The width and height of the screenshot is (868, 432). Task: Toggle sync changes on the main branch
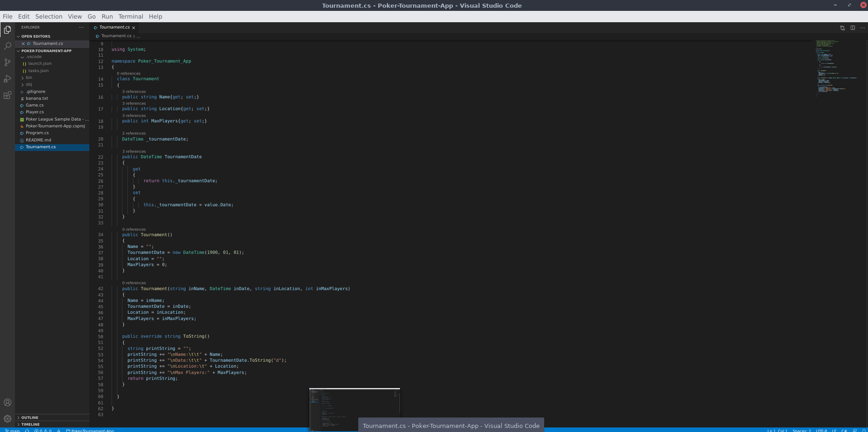(x=27, y=430)
